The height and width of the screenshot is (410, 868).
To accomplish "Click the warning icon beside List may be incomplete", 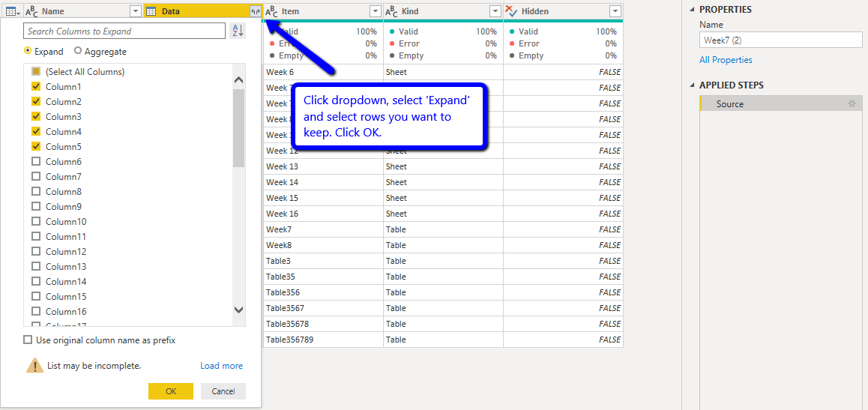I will (34, 365).
